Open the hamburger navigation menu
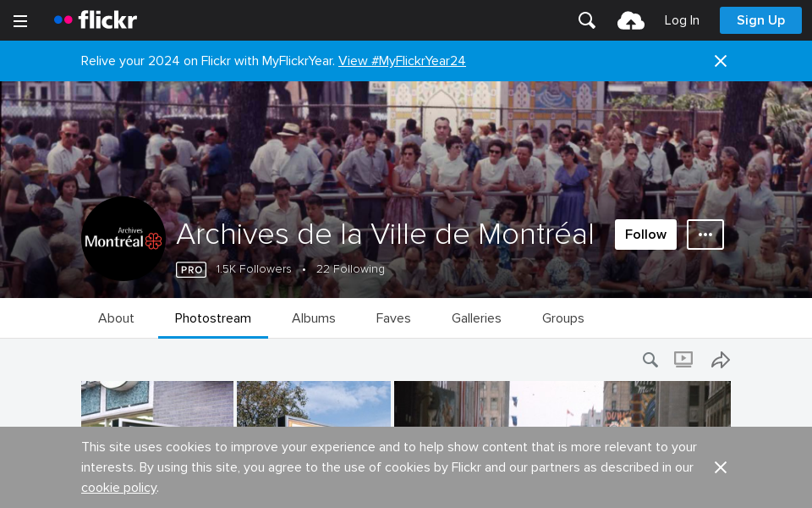The width and height of the screenshot is (812, 508). [x=20, y=20]
